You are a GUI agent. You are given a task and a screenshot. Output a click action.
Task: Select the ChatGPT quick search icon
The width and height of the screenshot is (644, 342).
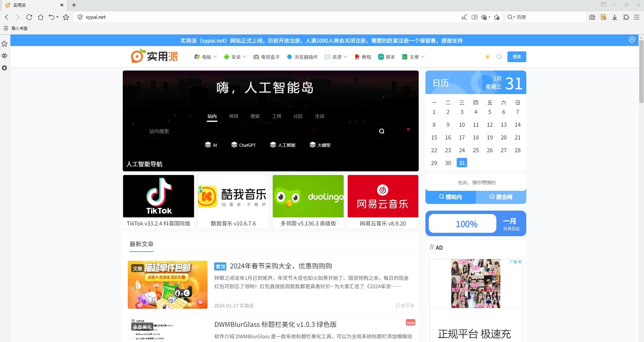click(x=234, y=145)
